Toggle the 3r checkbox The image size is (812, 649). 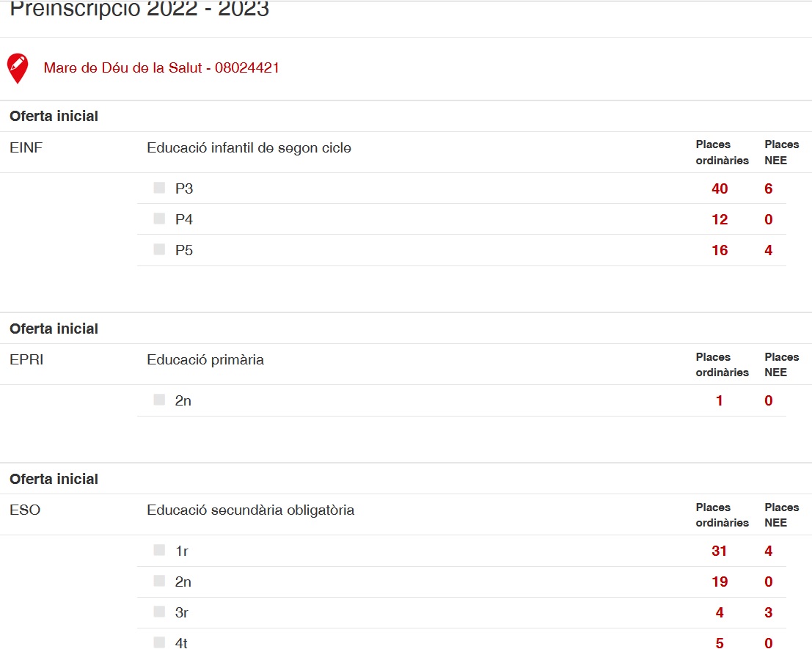[159, 612]
